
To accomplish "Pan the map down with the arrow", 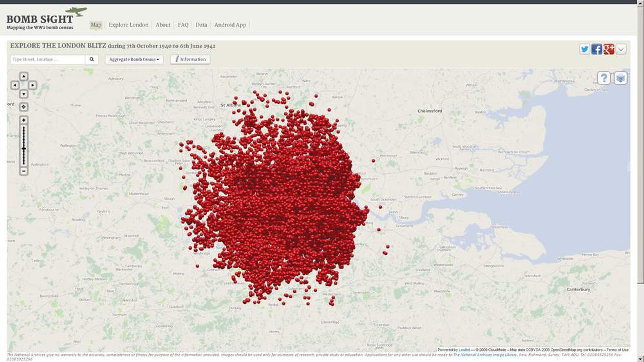I will coord(24,94).
